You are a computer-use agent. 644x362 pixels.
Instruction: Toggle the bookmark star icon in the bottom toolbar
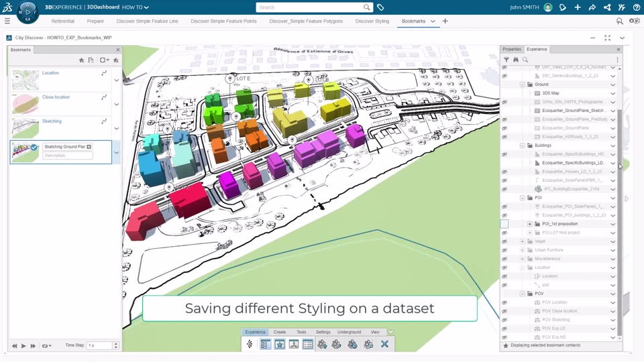[x=280, y=344]
